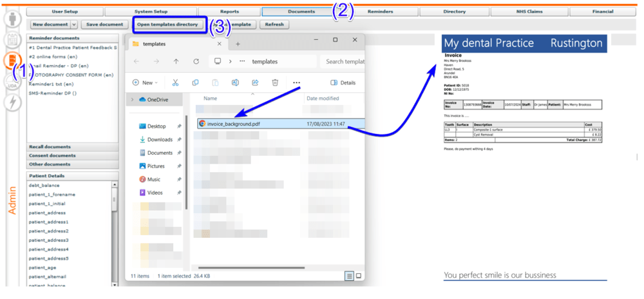
Task: Click the Paste icon in Explorer toolbar
Action: 215,82
